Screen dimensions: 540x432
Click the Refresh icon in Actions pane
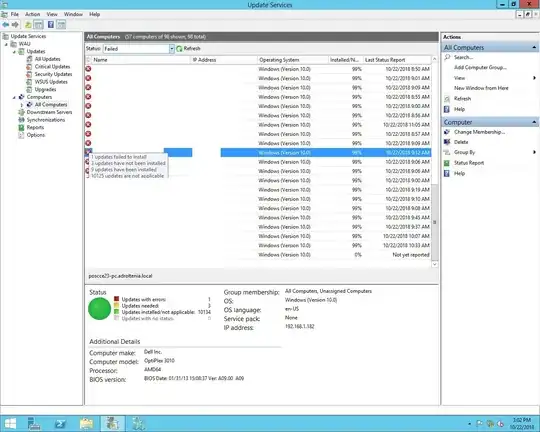447,99
